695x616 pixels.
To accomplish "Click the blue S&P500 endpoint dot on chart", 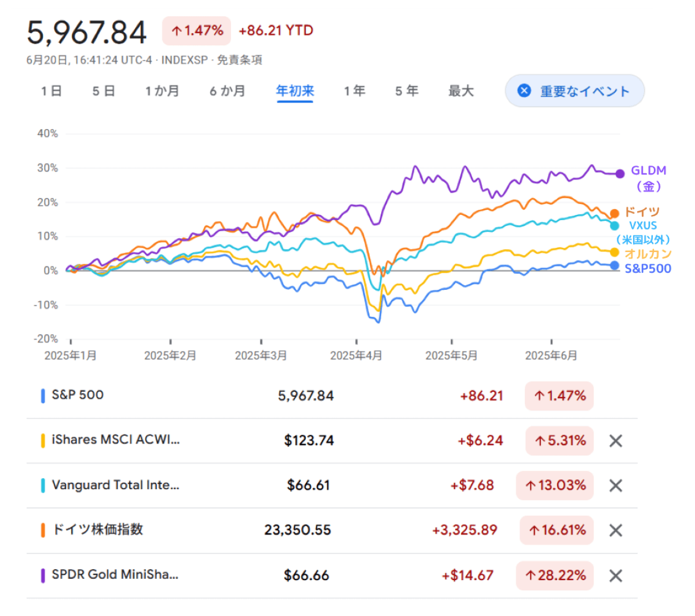I will [x=614, y=266].
